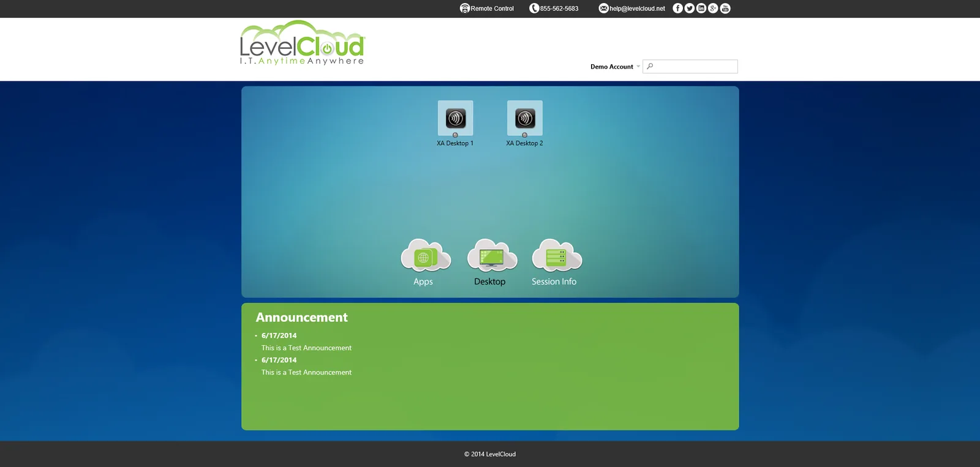980x467 pixels.
Task: Click inside the search input field
Action: click(690, 66)
